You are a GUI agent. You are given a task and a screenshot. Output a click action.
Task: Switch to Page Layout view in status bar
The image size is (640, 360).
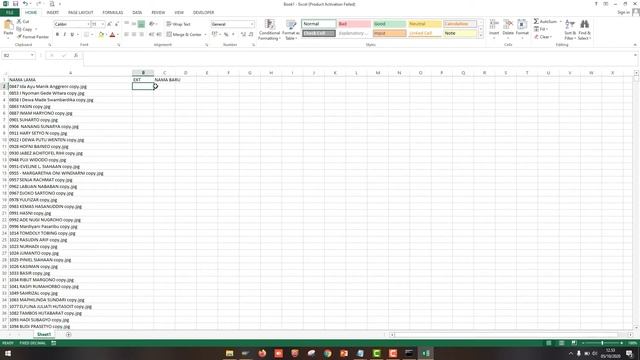pyautogui.click(x=561, y=343)
